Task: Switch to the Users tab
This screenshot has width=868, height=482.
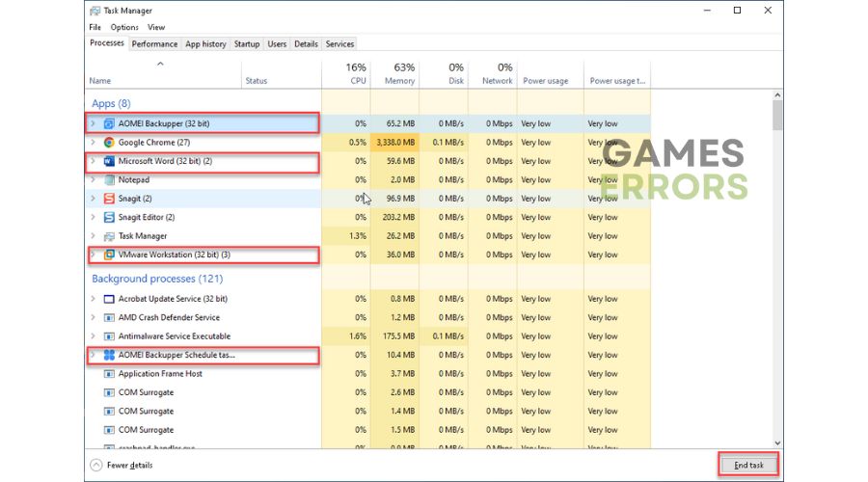Action: (277, 43)
